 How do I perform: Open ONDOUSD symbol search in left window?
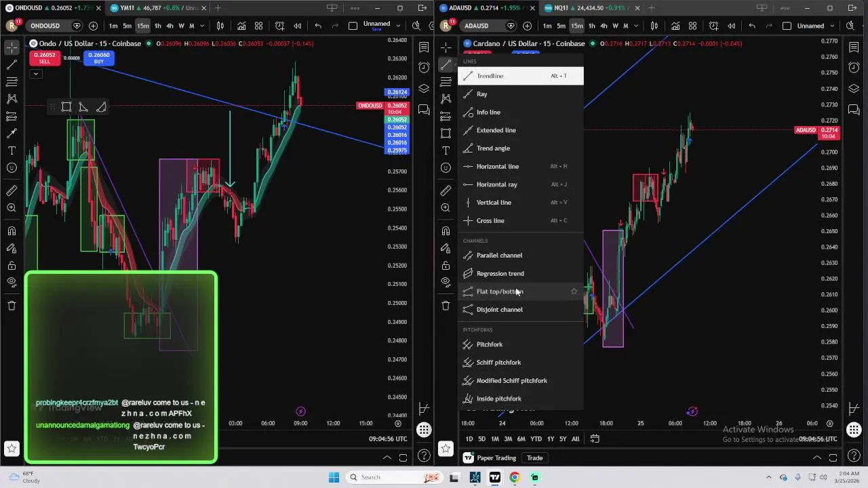click(x=45, y=26)
